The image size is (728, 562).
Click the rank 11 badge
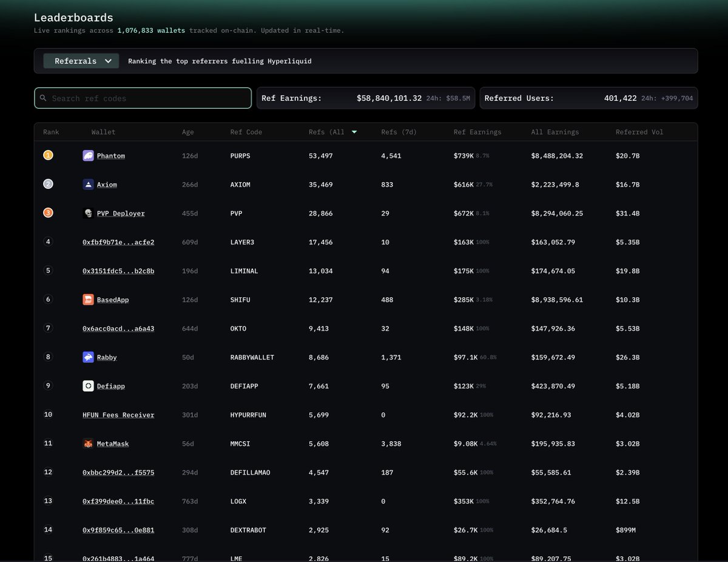[48, 443]
